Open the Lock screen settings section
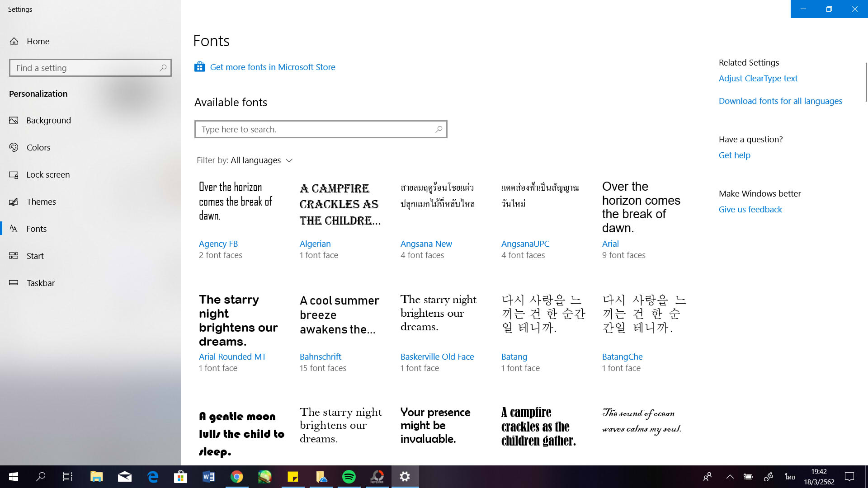 48,174
